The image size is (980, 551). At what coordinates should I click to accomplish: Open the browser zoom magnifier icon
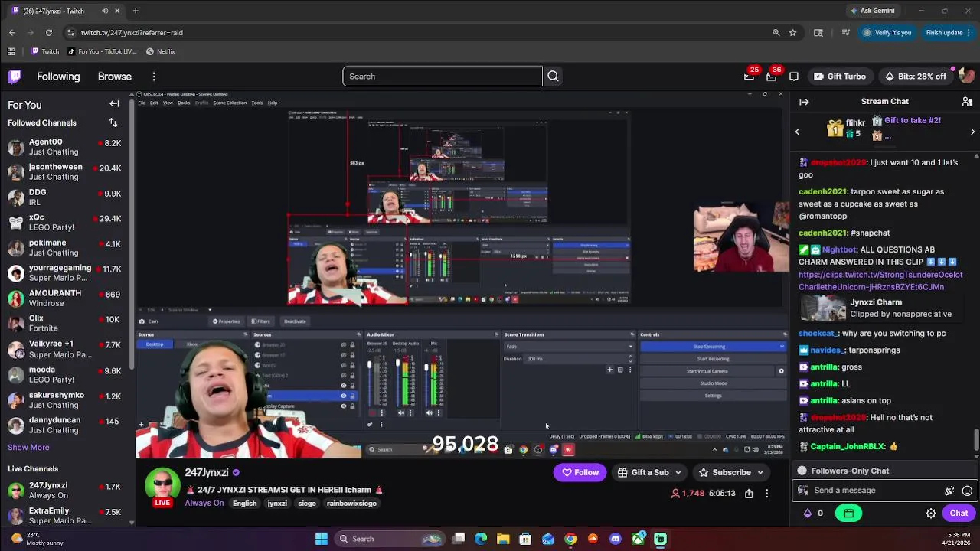click(776, 33)
